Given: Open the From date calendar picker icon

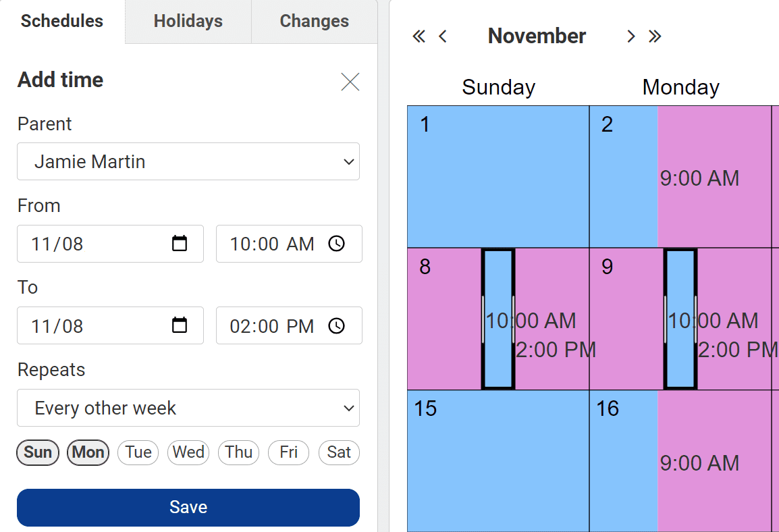Looking at the screenshot, I should [x=180, y=244].
